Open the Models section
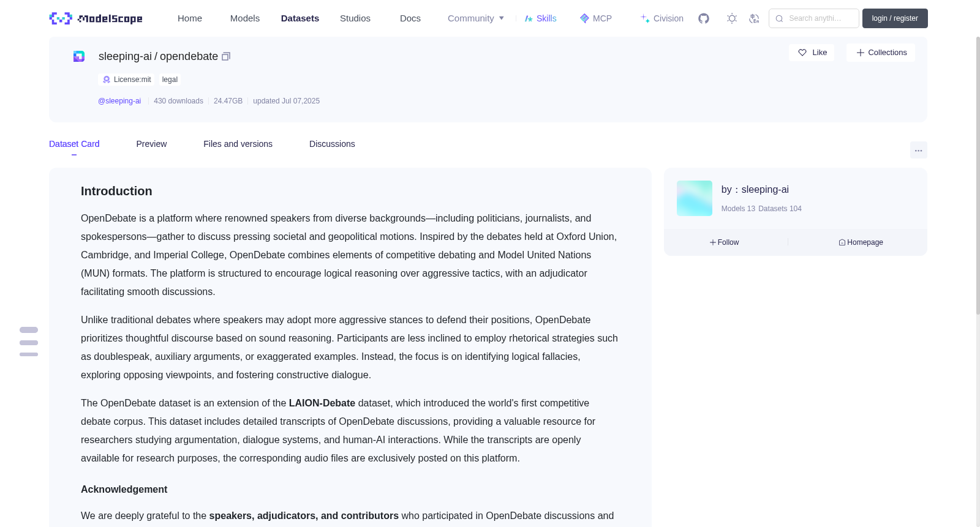This screenshot has height=527, width=980. (245, 18)
